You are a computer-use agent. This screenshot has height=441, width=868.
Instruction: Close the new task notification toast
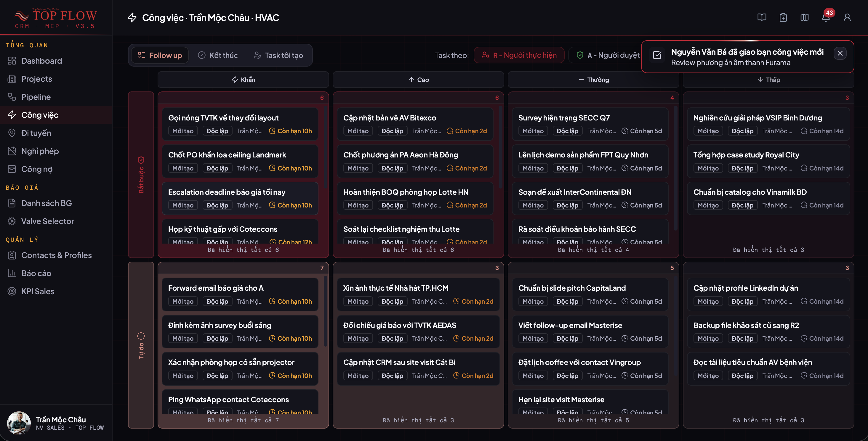[840, 53]
